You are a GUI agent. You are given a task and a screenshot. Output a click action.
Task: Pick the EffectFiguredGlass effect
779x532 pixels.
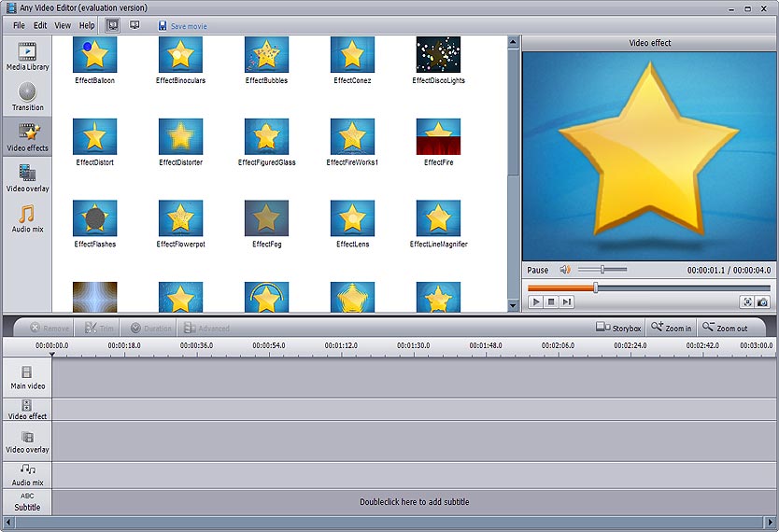(267, 136)
